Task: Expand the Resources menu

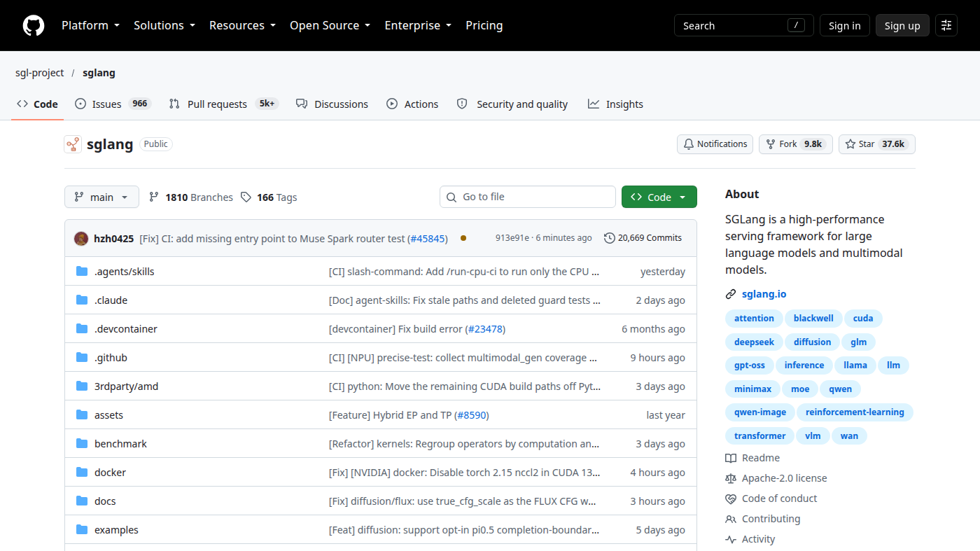Action: (x=243, y=25)
